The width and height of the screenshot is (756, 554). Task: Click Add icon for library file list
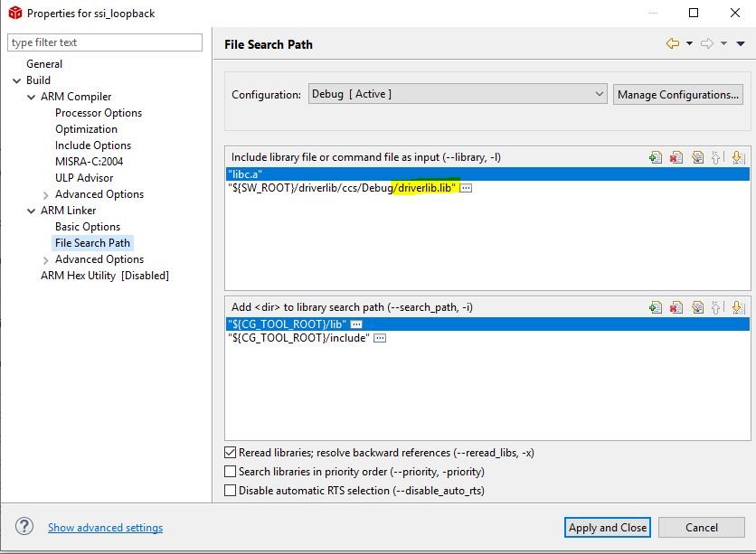click(x=656, y=157)
